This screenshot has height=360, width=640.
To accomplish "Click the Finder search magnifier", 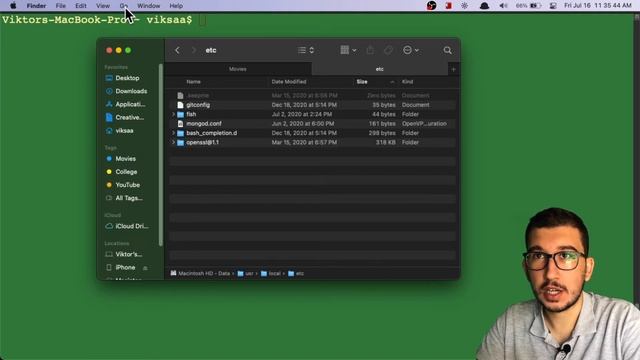I will point(447,50).
